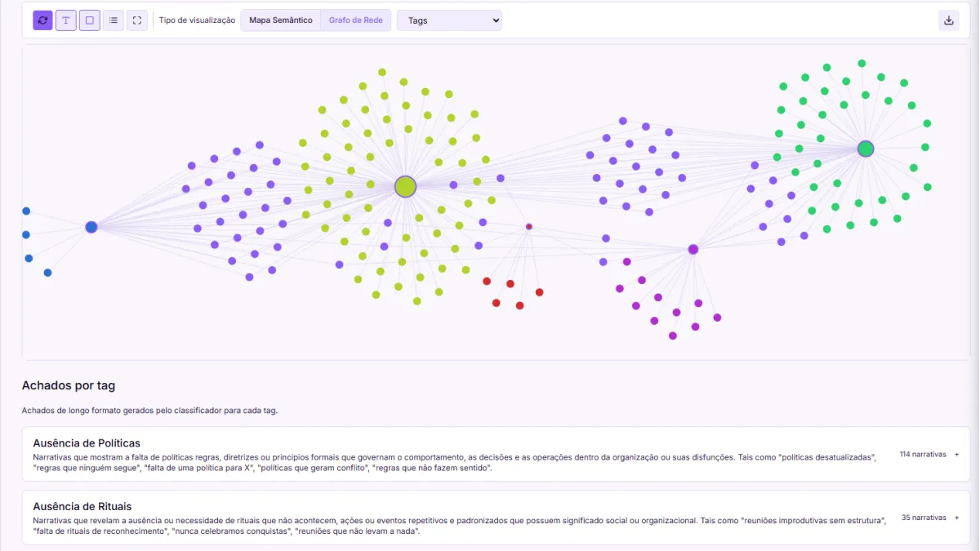This screenshot has height=551, width=980.
Task: Click the 114 narrativas count
Action: tap(922, 454)
